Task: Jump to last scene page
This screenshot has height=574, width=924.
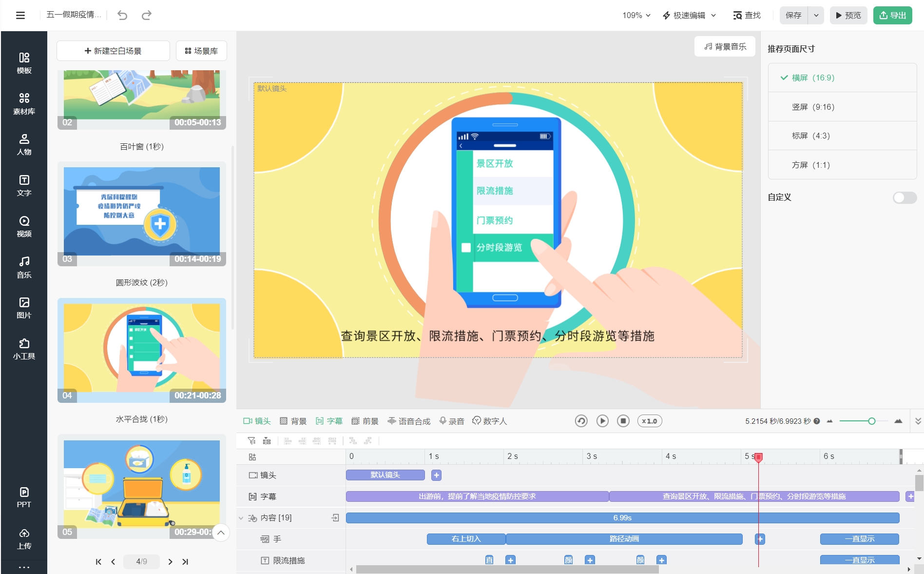Action: point(185,562)
